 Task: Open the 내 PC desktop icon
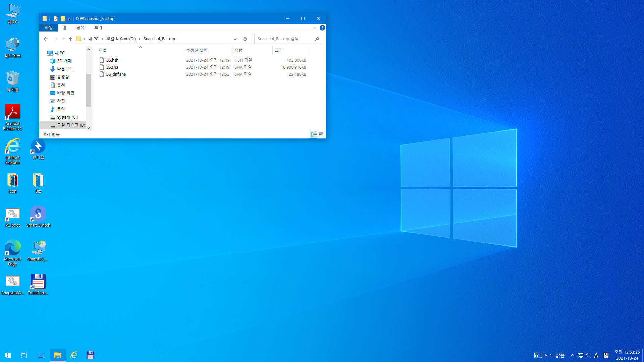pos(13,14)
